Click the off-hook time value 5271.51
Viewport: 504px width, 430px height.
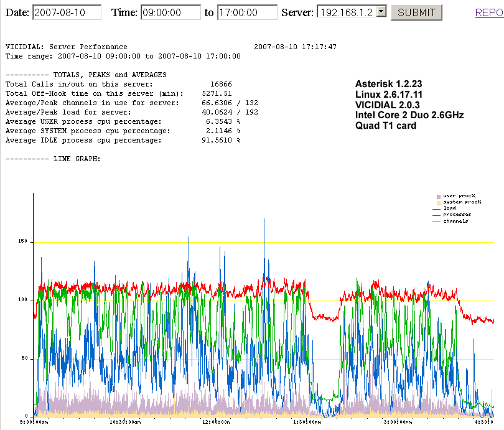(x=217, y=93)
